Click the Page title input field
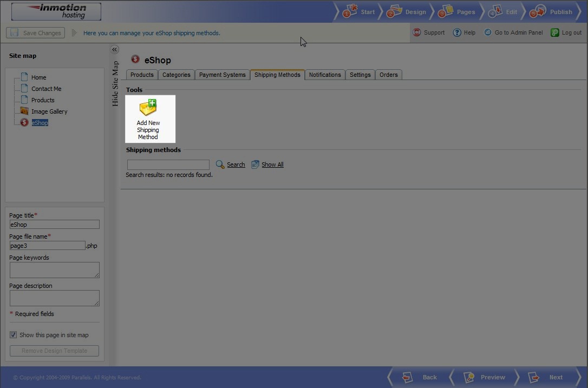 pyautogui.click(x=54, y=224)
